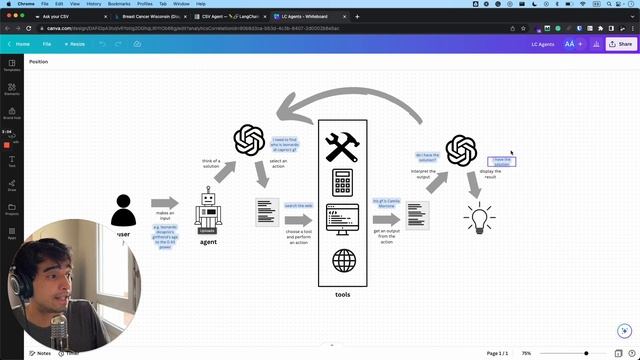The width and height of the screenshot is (640, 360).
Task: Add a collaborator with plus button
Action: [580, 44]
